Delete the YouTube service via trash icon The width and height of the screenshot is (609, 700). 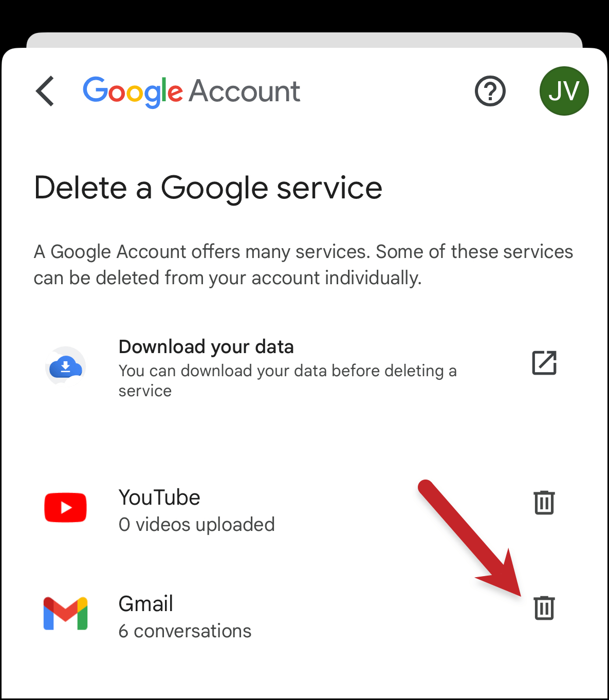(544, 502)
